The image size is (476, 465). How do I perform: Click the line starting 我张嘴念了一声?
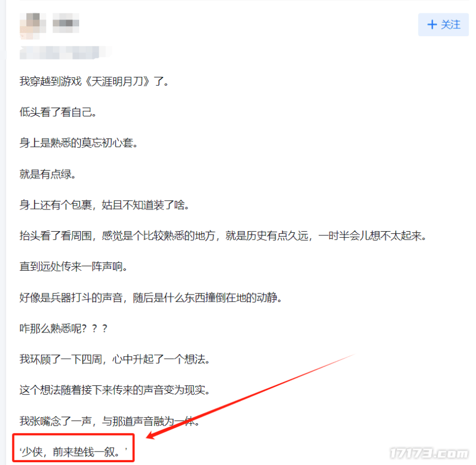point(110,421)
